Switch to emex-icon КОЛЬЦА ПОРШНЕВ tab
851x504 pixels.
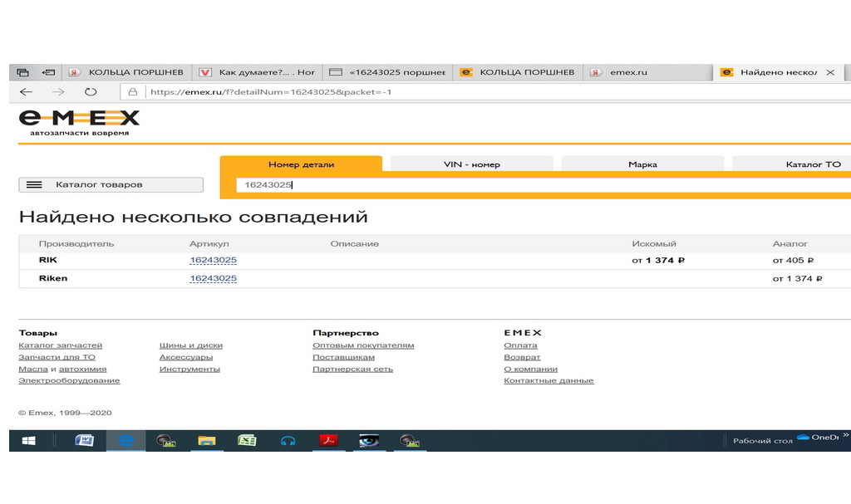518,72
